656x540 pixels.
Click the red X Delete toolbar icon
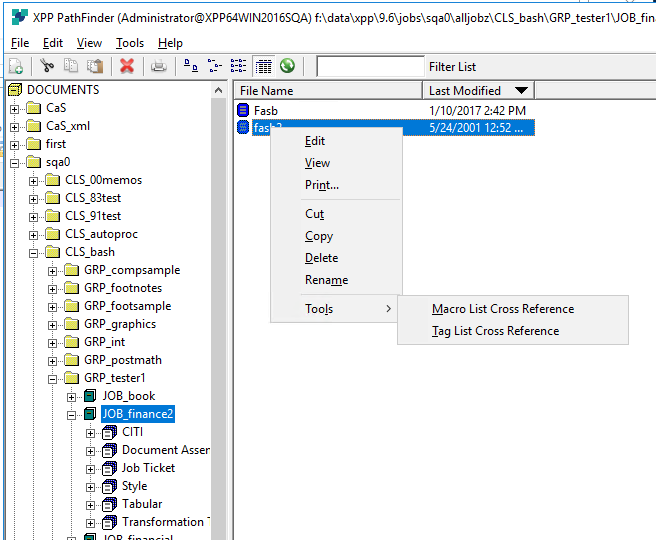[x=127, y=66]
